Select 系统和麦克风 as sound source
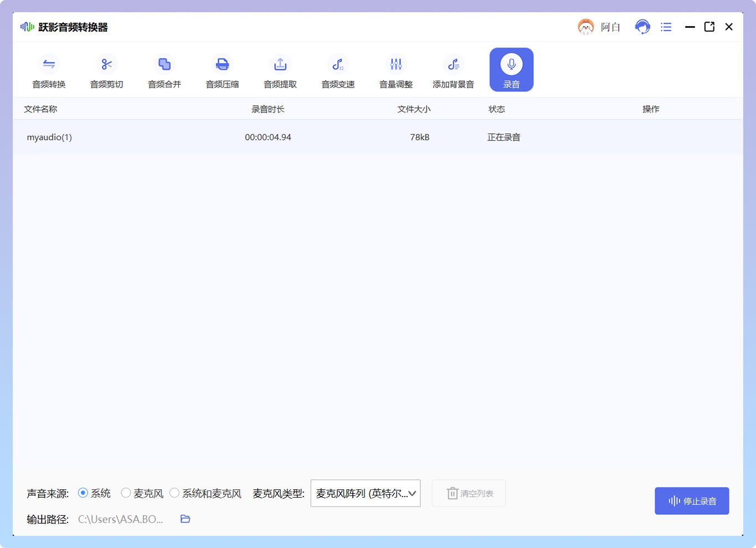This screenshot has width=756, height=548. 174,493
